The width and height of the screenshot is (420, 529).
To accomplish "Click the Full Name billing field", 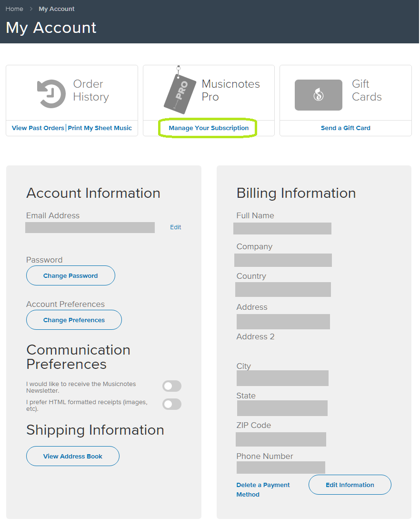I will click(282, 228).
